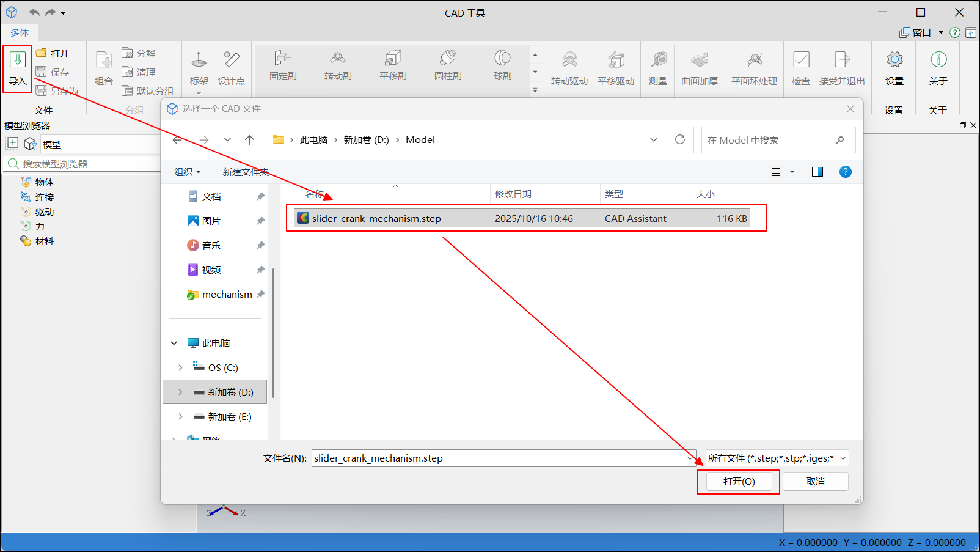Expand the 模型 tree plus box
980x552 pixels.
[12, 144]
